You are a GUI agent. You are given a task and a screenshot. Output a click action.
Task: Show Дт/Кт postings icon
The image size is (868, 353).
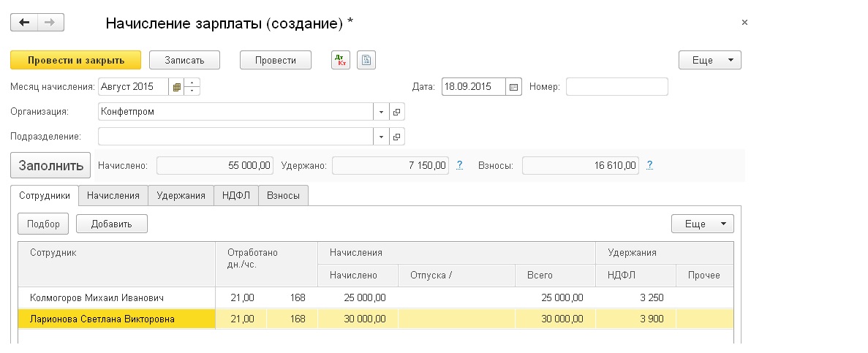341,61
